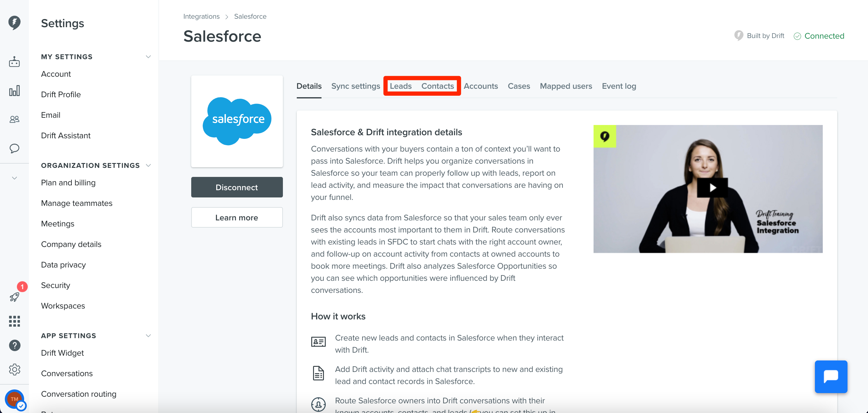This screenshot has height=413, width=868.
Task: Open the rocket icon with notification badge
Action: [14, 296]
